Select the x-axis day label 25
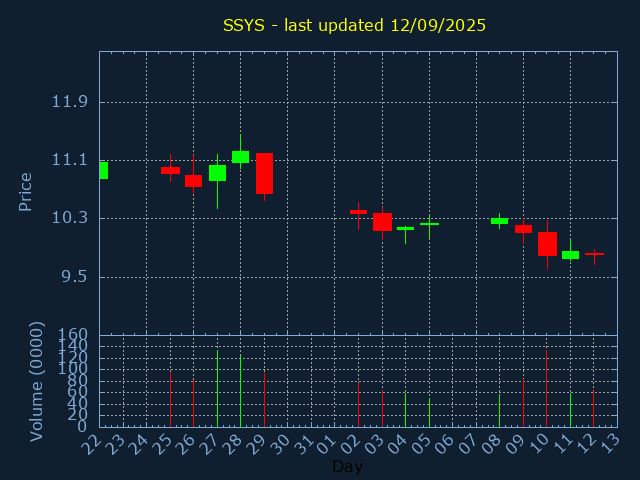This screenshot has width=640, height=480. pyautogui.click(x=162, y=445)
